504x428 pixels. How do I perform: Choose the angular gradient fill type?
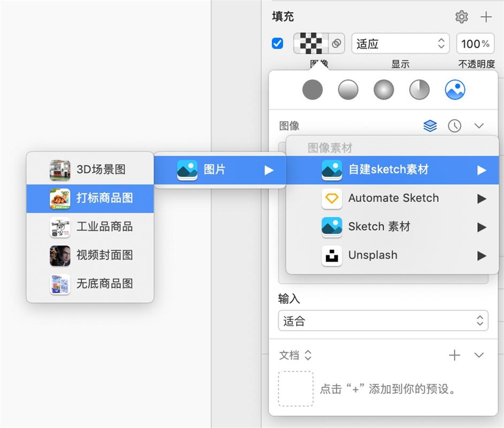[x=419, y=89]
